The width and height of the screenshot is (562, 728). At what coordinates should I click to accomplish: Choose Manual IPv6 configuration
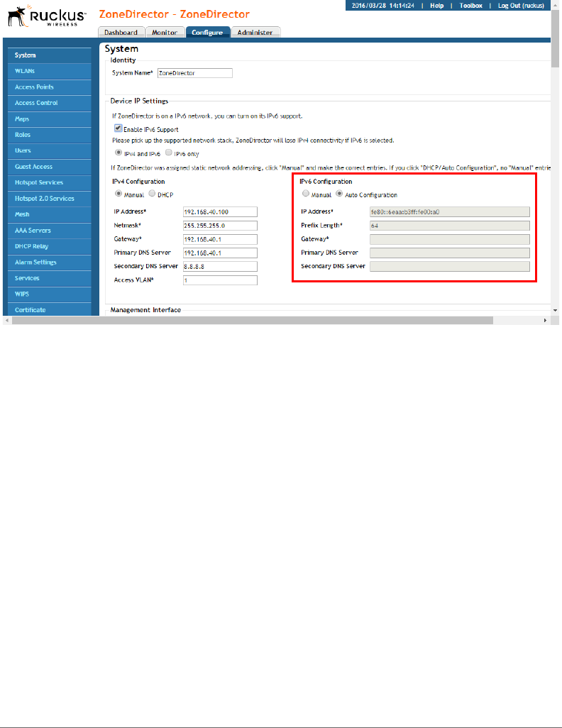click(306, 194)
